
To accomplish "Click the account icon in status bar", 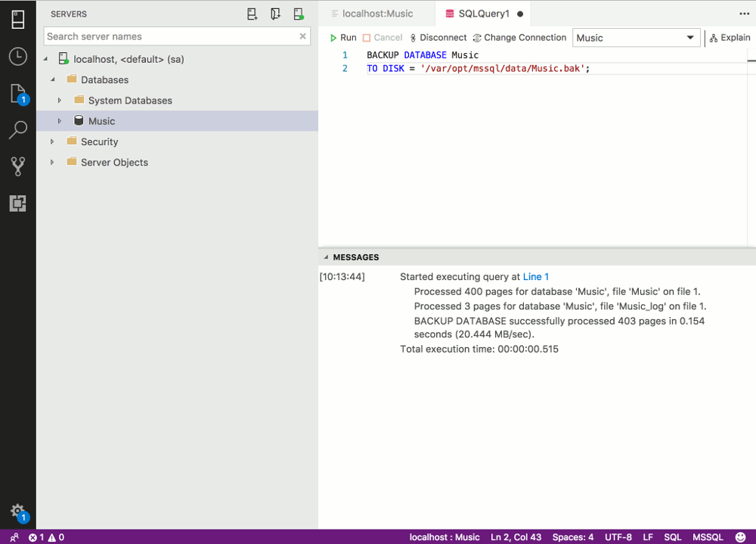I will pyautogui.click(x=14, y=537).
